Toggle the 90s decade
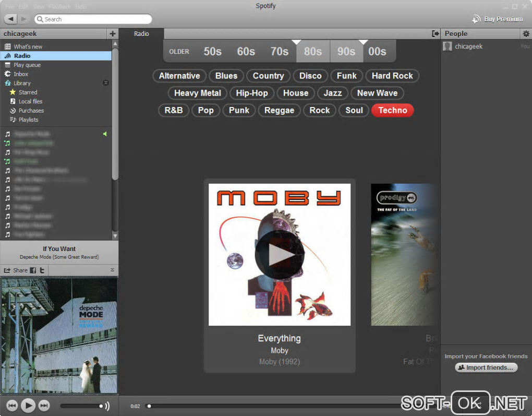Viewport: 532px width, 416px height. (346, 52)
